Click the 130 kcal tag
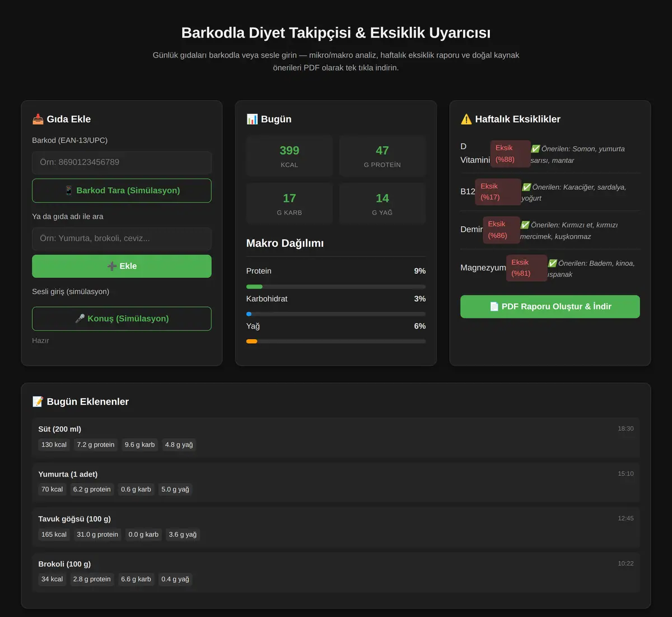The width and height of the screenshot is (672, 617). point(54,445)
